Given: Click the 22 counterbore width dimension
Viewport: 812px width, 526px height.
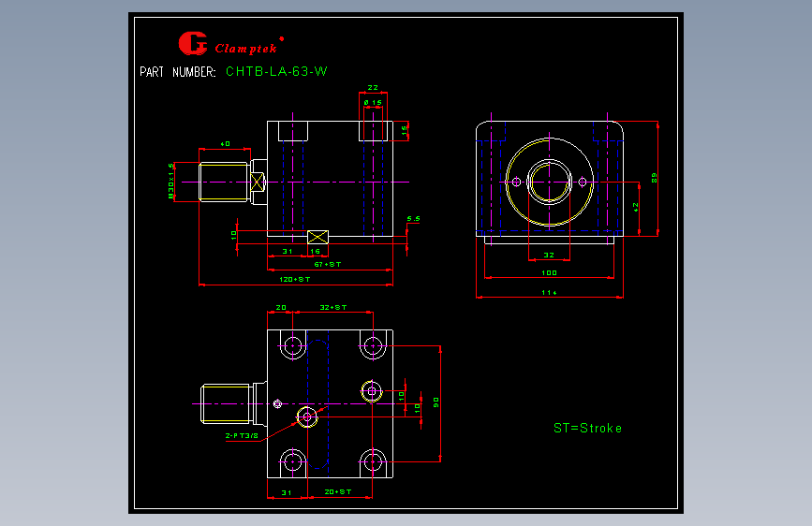Looking at the screenshot, I should tap(373, 87).
